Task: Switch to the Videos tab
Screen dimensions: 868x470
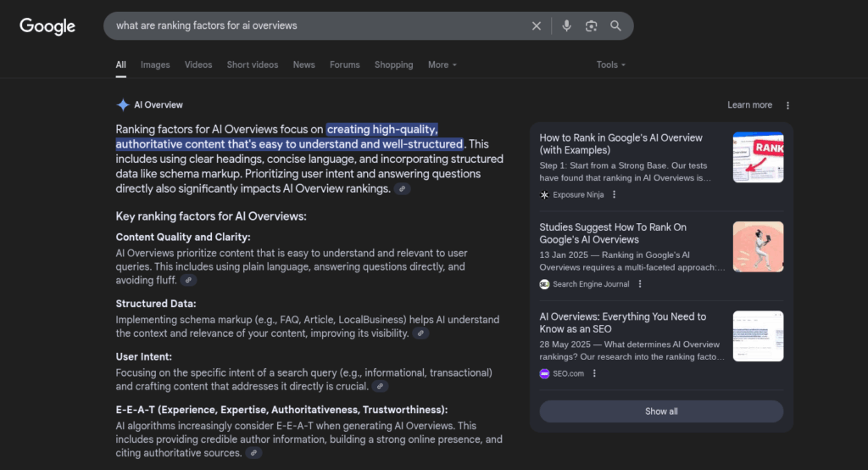Action: click(x=198, y=64)
